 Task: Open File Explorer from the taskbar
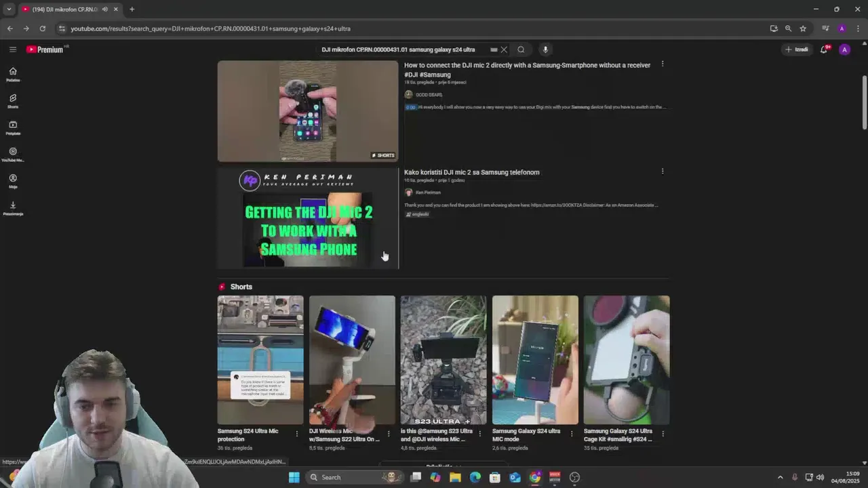click(455, 477)
